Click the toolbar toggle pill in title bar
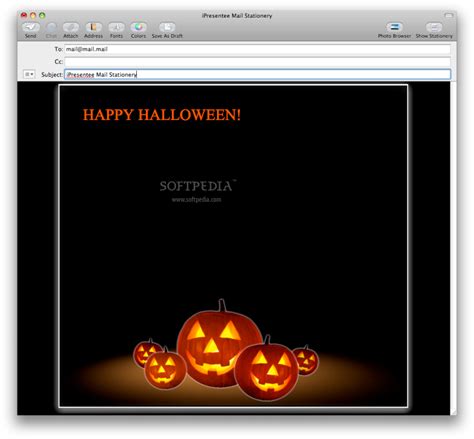 pos(449,15)
